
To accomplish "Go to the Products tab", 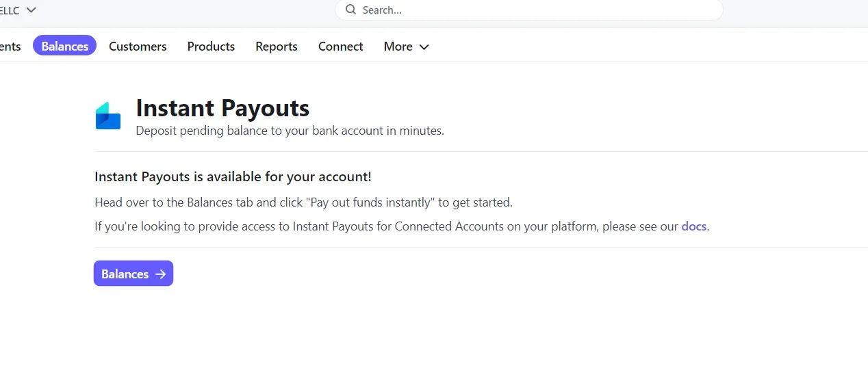I will coord(211,47).
